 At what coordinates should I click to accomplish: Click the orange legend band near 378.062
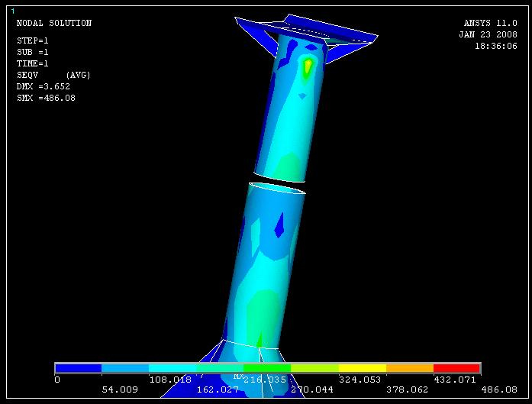click(x=410, y=368)
